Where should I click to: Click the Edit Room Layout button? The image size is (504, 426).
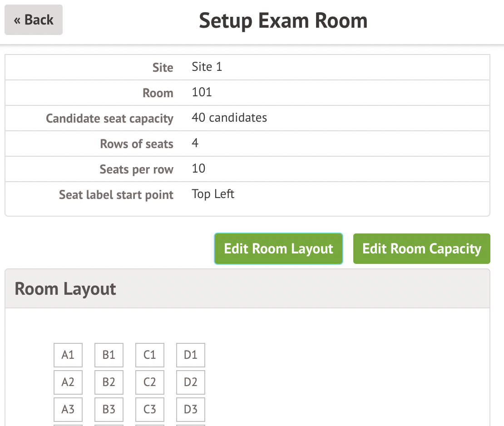pos(278,249)
